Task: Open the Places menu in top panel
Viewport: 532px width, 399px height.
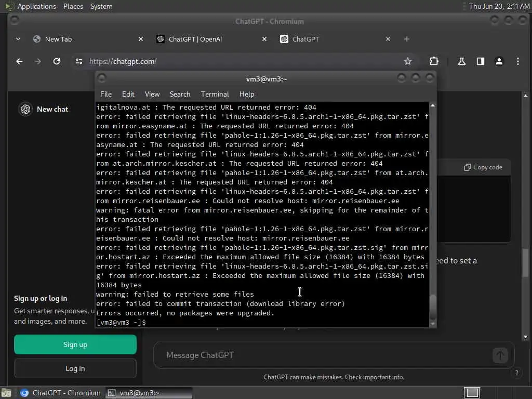Action: [73, 6]
